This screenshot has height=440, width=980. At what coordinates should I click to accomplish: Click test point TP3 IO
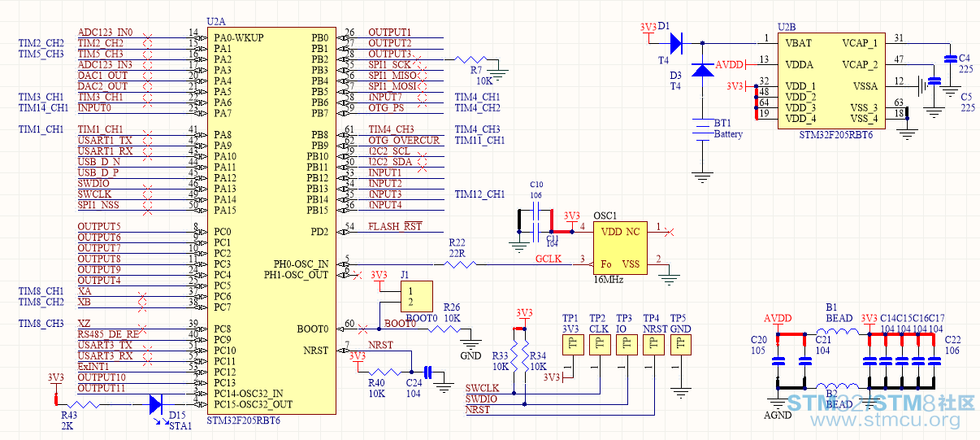[x=626, y=344]
